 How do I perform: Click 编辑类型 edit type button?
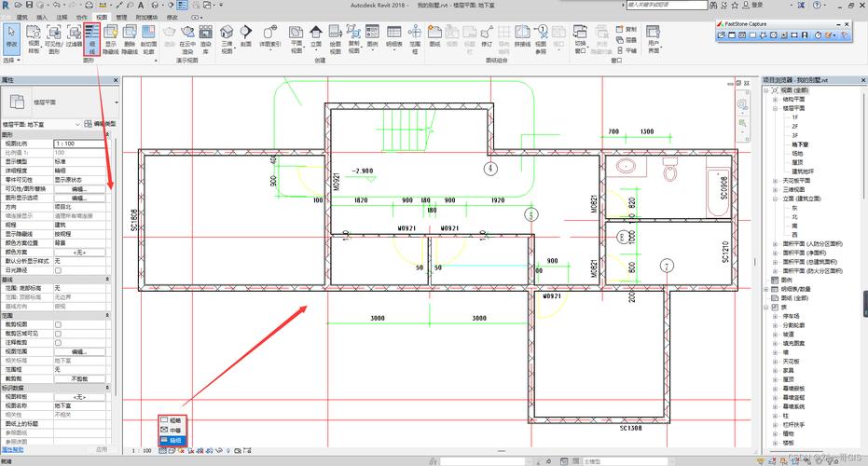pyautogui.click(x=100, y=124)
